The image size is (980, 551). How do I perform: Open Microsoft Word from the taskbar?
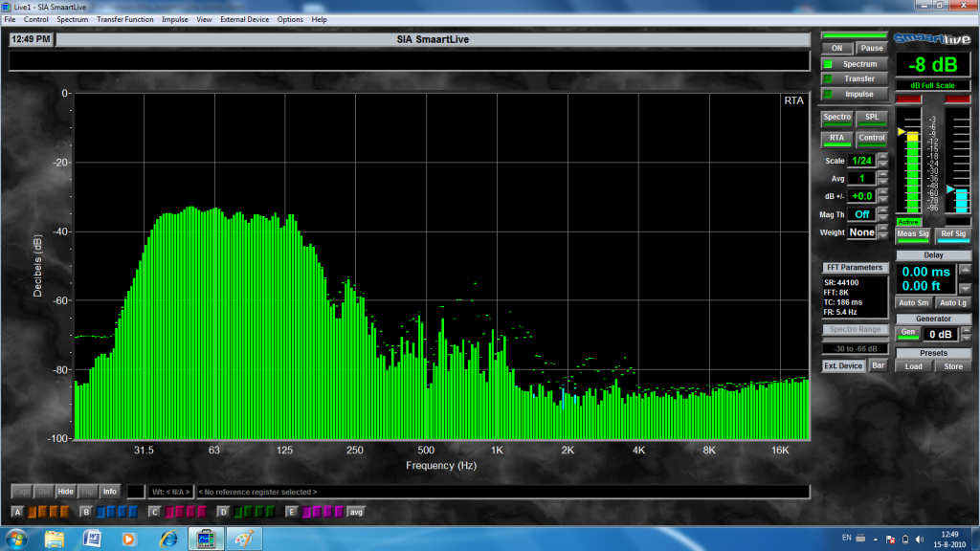click(x=93, y=539)
